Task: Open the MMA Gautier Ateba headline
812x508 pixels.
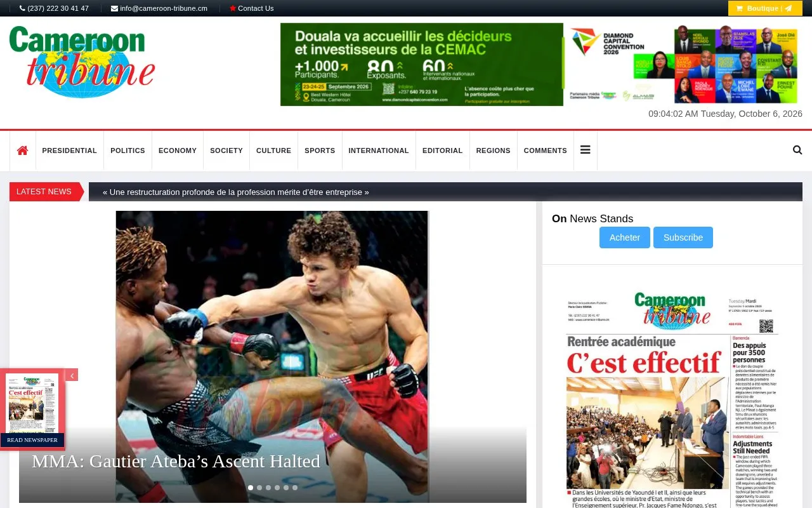Action: [x=176, y=461]
